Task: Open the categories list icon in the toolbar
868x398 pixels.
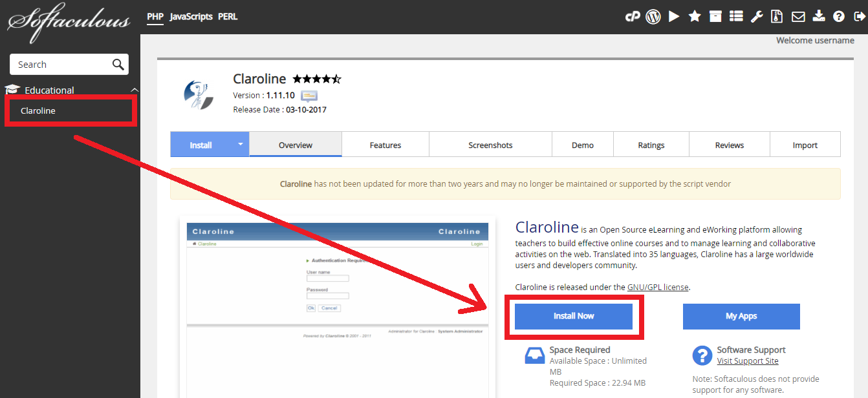Action: click(736, 16)
